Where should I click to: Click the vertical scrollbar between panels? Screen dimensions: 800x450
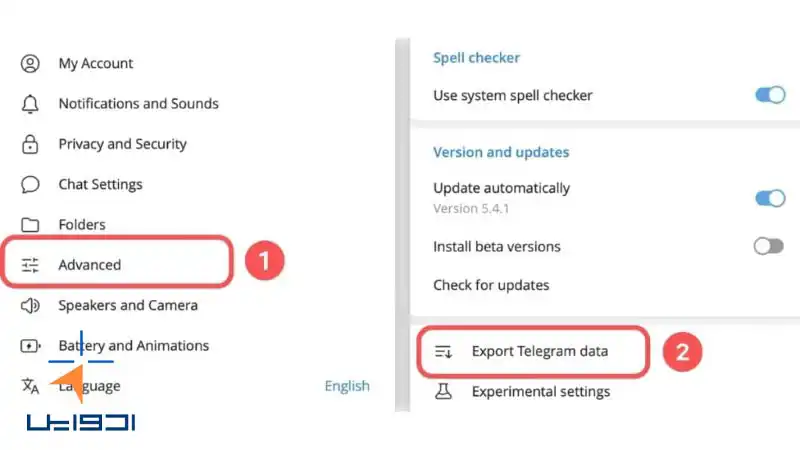(x=403, y=225)
